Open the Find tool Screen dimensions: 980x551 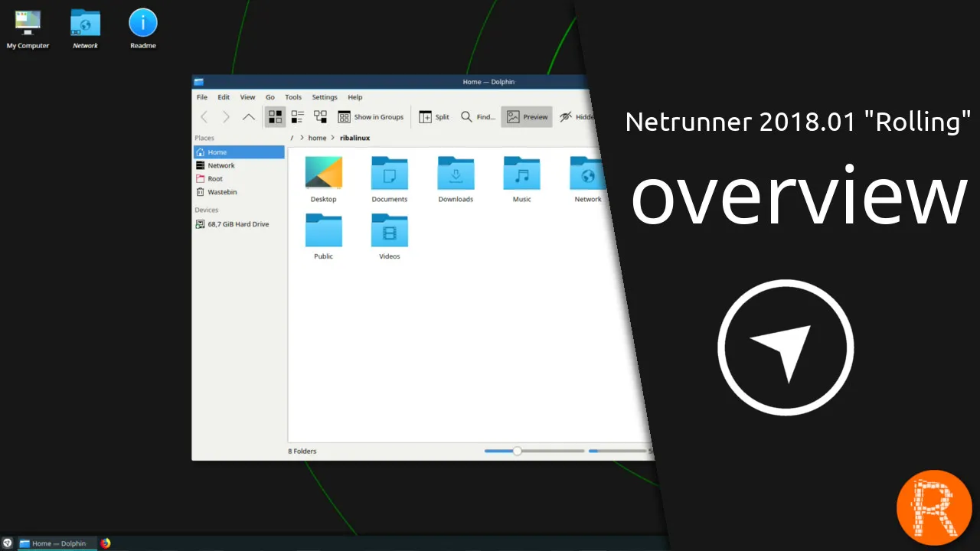point(478,117)
